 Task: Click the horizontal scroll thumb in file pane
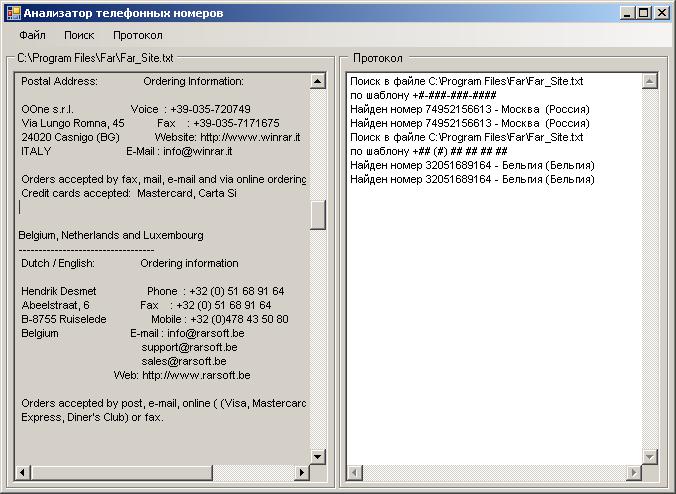pyautogui.click(x=122, y=472)
